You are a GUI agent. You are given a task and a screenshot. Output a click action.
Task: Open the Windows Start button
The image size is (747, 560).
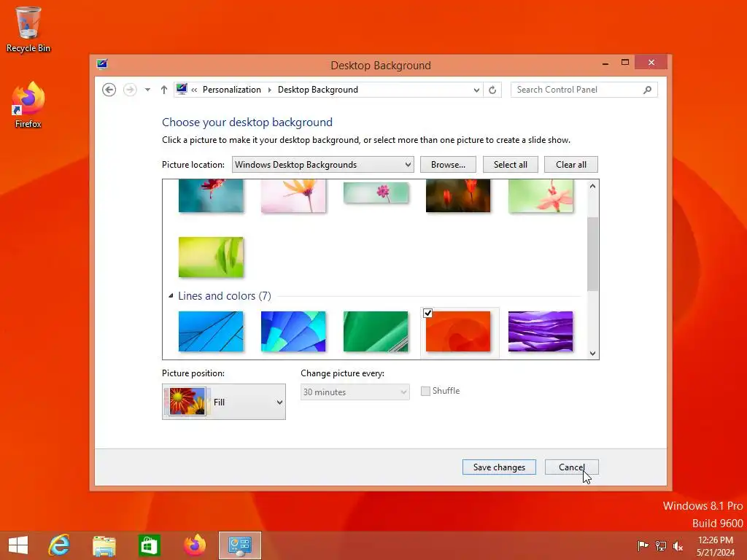point(18,545)
